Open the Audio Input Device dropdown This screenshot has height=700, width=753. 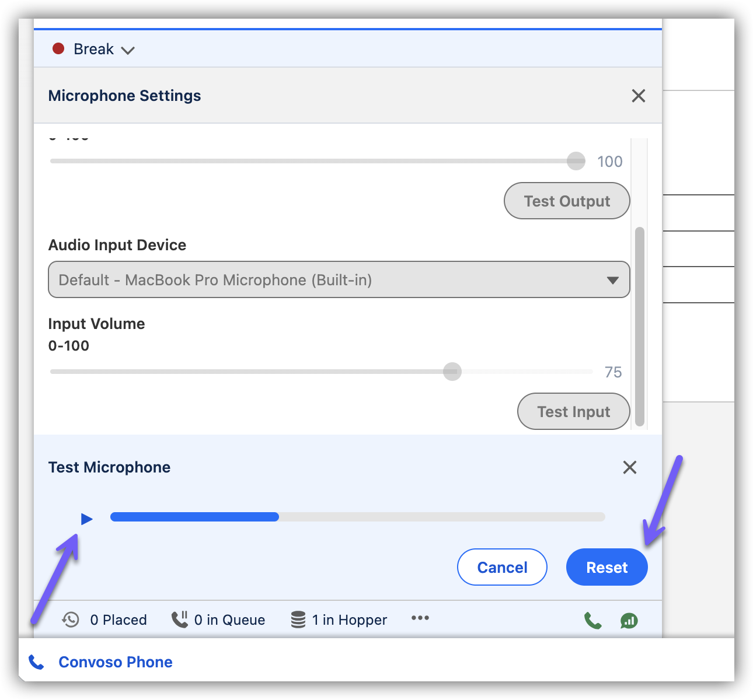coord(339,280)
